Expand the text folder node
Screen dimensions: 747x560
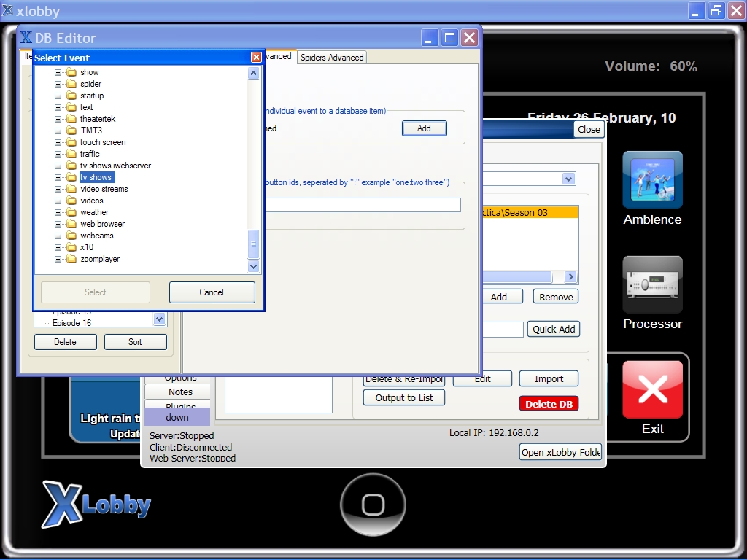tap(58, 107)
